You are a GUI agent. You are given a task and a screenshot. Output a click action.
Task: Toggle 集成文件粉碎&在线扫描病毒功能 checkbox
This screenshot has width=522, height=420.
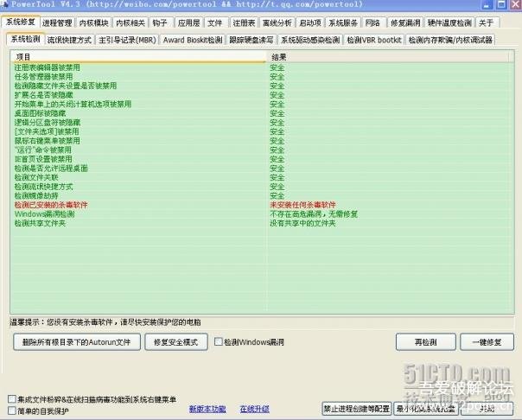12,399
